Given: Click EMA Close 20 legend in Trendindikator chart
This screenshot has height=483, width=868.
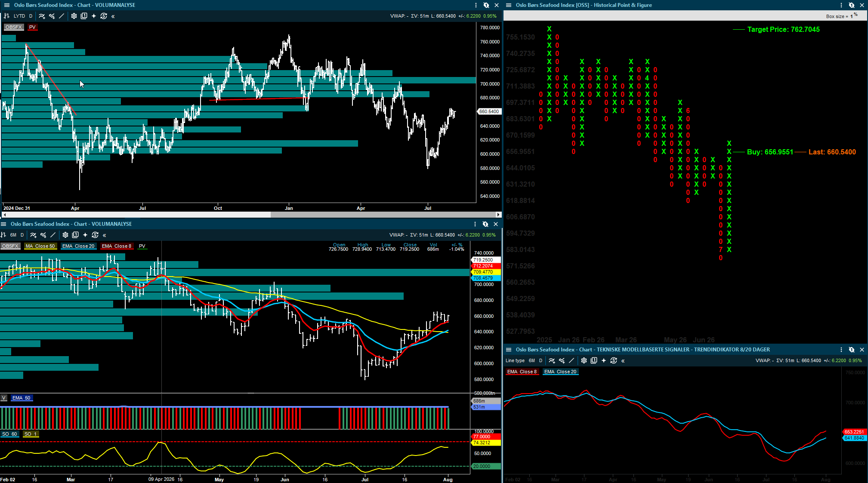Looking at the screenshot, I should [560, 372].
